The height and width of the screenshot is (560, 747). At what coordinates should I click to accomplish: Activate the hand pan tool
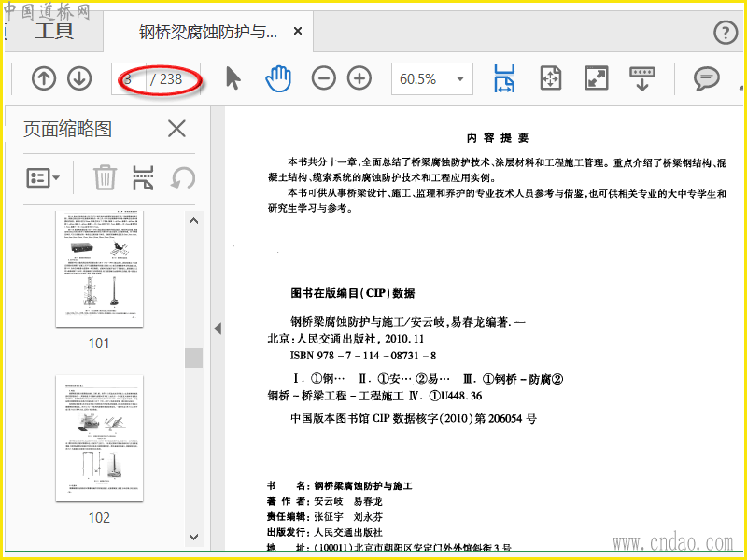pos(277,78)
